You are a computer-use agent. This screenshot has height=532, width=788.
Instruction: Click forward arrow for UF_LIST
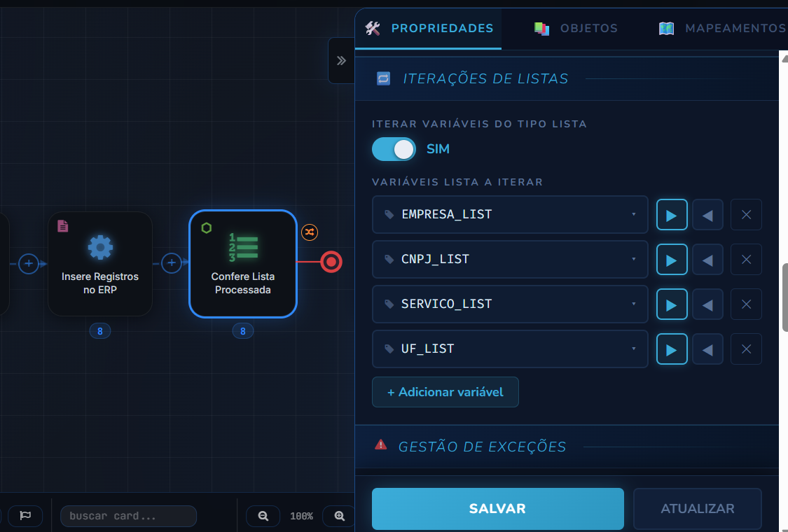[x=672, y=349]
